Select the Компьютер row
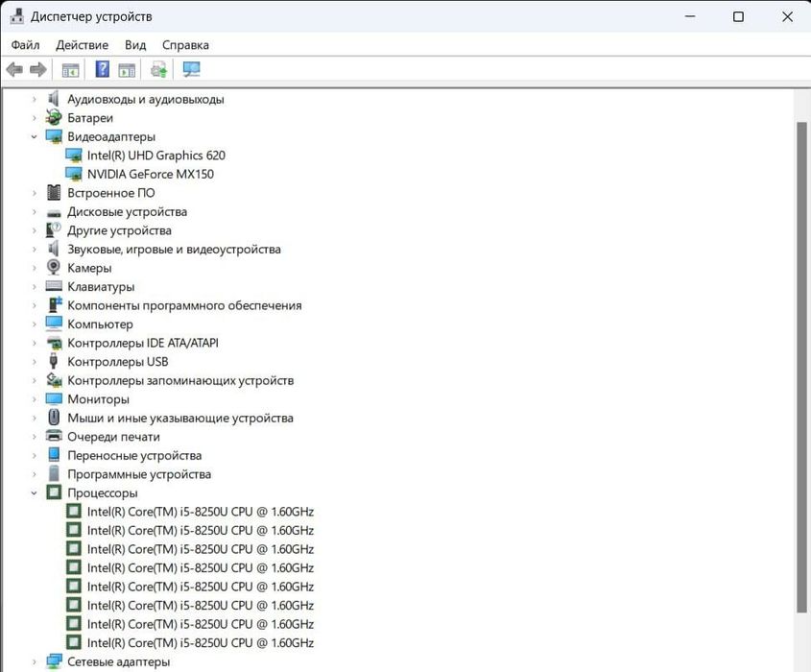Image resolution: width=811 pixels, height=672 pixels. click(100, 324)
